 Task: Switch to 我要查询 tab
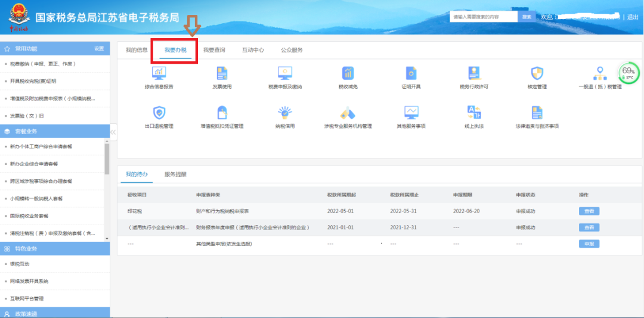coord(214,50)
